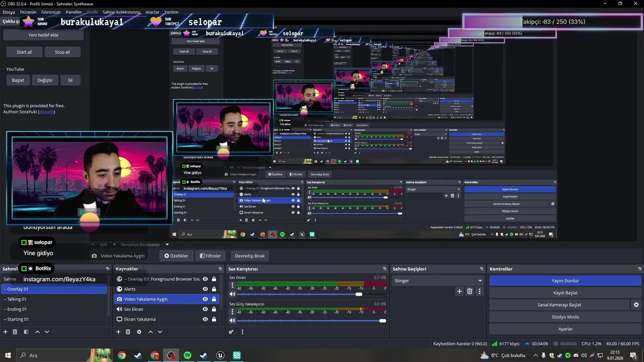Open the Görünüm menu
Screen dimensions: 644x362
(x=51, y=12)
